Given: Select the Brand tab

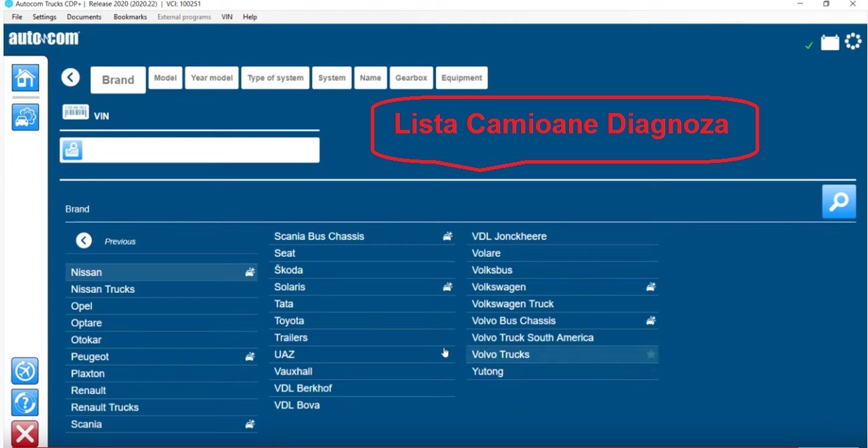Looking at the screenshot, I should (x=118, y=79).
